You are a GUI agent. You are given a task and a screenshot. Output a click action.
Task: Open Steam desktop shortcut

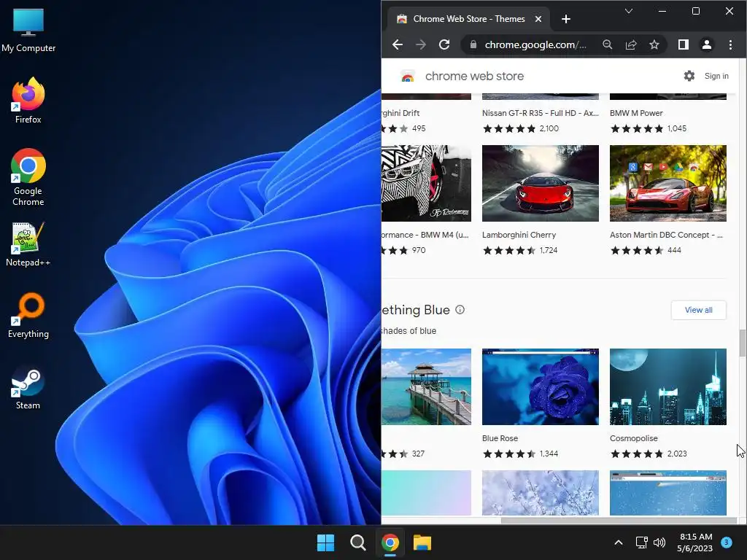point(28,386)
